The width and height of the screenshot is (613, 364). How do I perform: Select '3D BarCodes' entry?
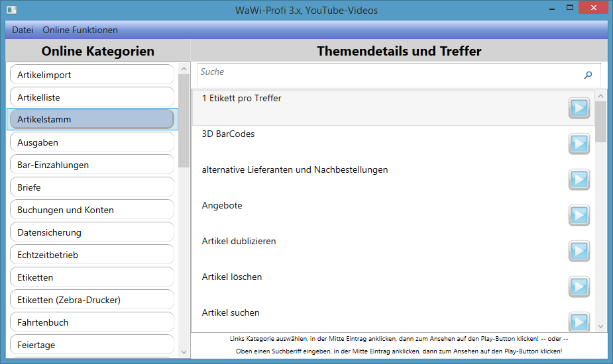coord(393,144)
